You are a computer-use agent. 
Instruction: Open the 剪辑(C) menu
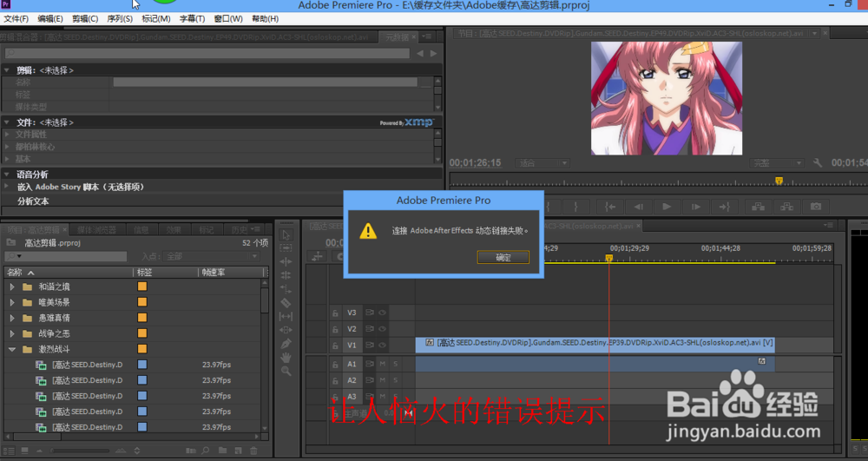[85, 19]
